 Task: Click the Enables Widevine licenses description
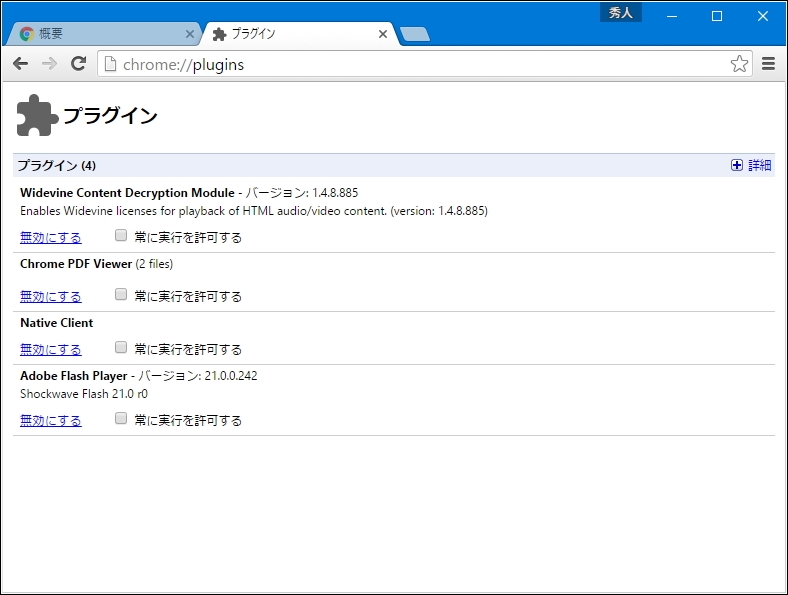(x=254, y=211)
